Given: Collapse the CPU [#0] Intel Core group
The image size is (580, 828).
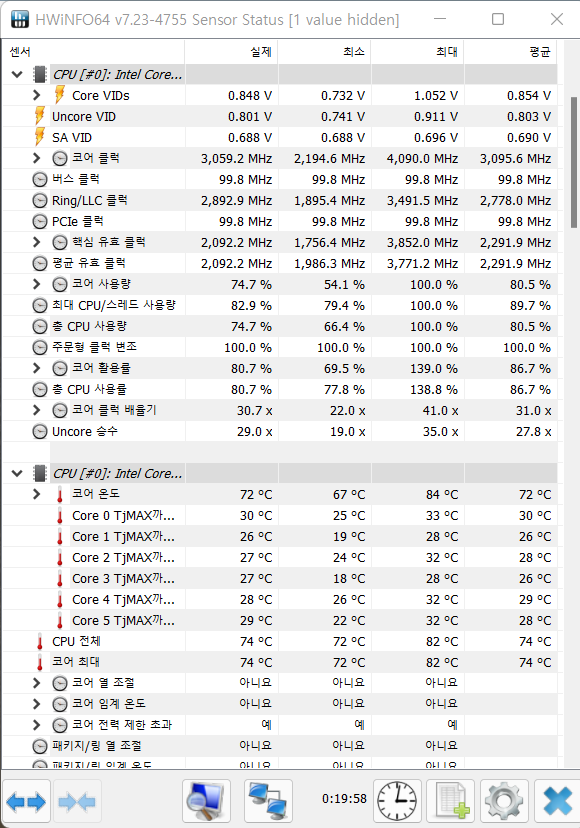Looking at the screenshot, I should 16,73.
